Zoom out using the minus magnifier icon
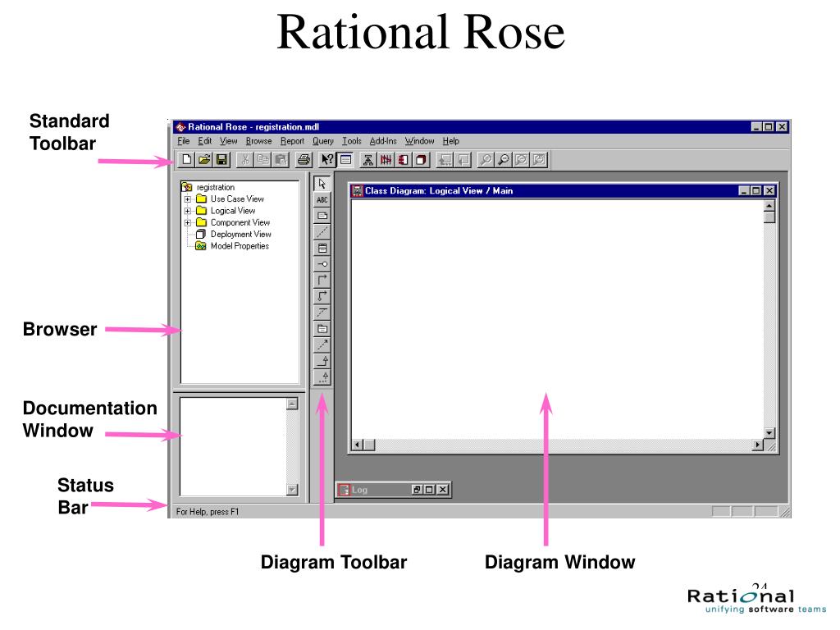The image size is (840, 630). tap(503, 160)
